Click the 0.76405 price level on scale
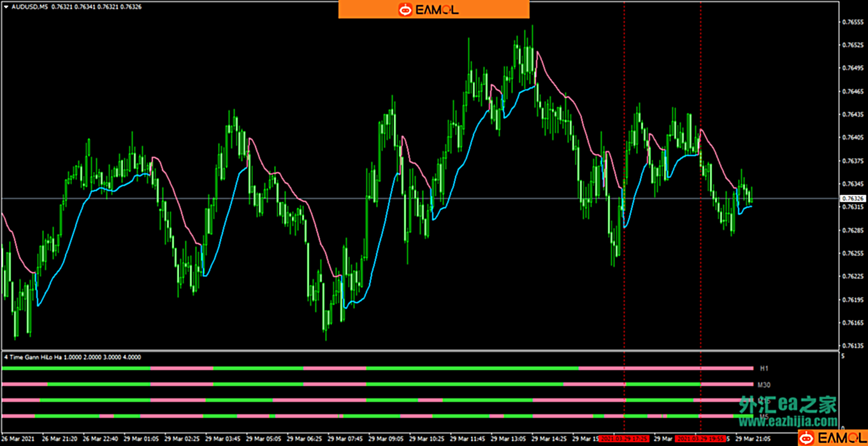Screen dimensions: 868x446 (x=853, y=138)
